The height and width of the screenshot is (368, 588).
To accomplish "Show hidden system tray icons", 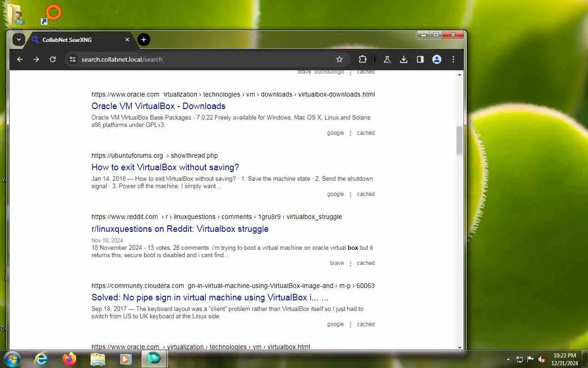I will [x=508, y=359].
